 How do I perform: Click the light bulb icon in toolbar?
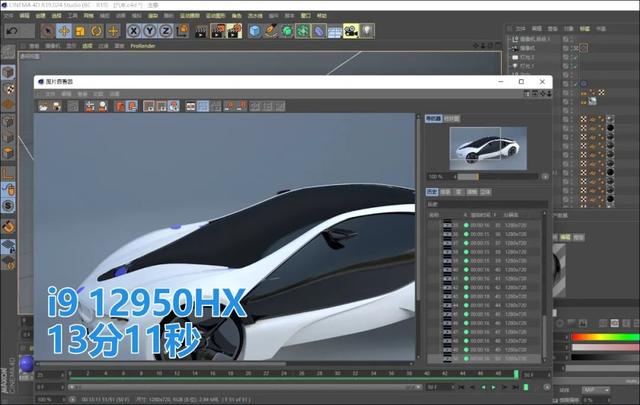(x=367, y=31)
